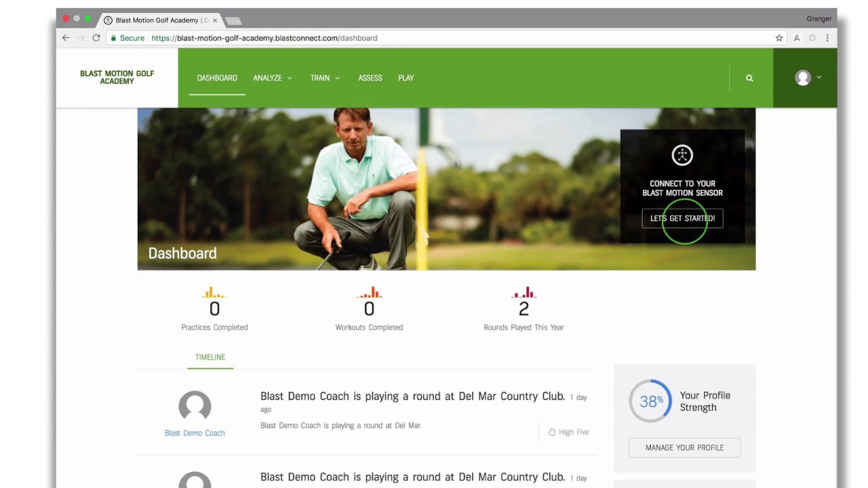The width and height of the screenshot is (868, 488).
Task: Click the Blast Motion sensor icon
Action: (682, 155)
